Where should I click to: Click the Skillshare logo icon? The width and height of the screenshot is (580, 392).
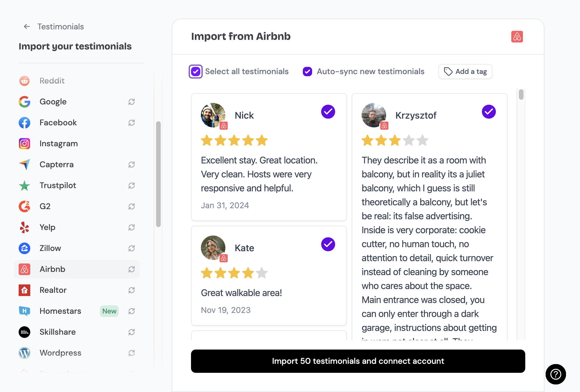point(24,332)
